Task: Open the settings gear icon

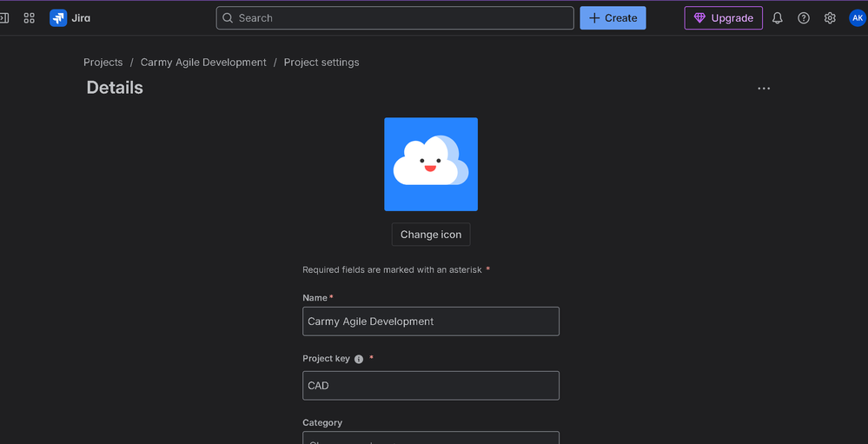Action: [829, 17]
